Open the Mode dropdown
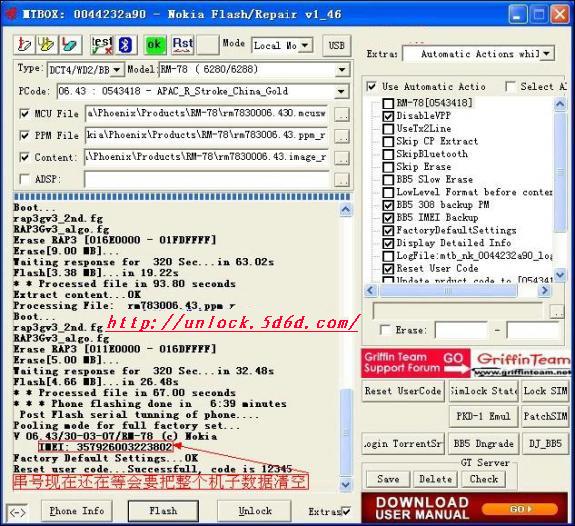 pyautogui.click(x=305, y=45)
